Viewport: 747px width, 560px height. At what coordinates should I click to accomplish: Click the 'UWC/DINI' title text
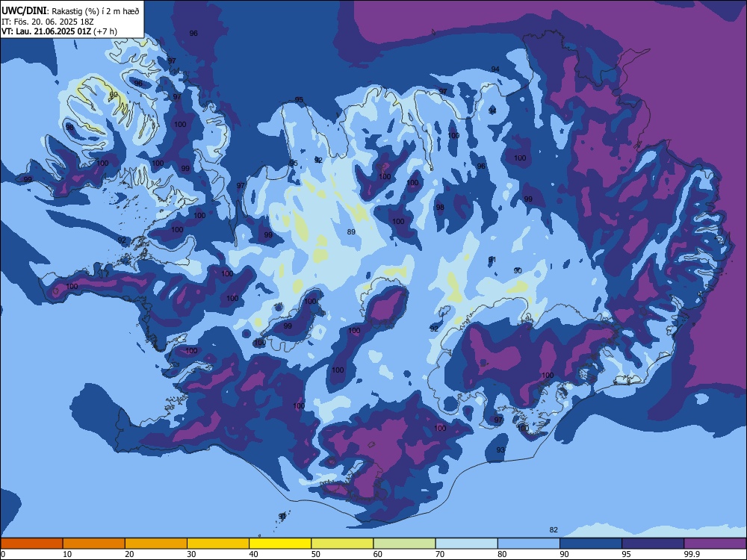pyautogui.click(x=24, y=11)
